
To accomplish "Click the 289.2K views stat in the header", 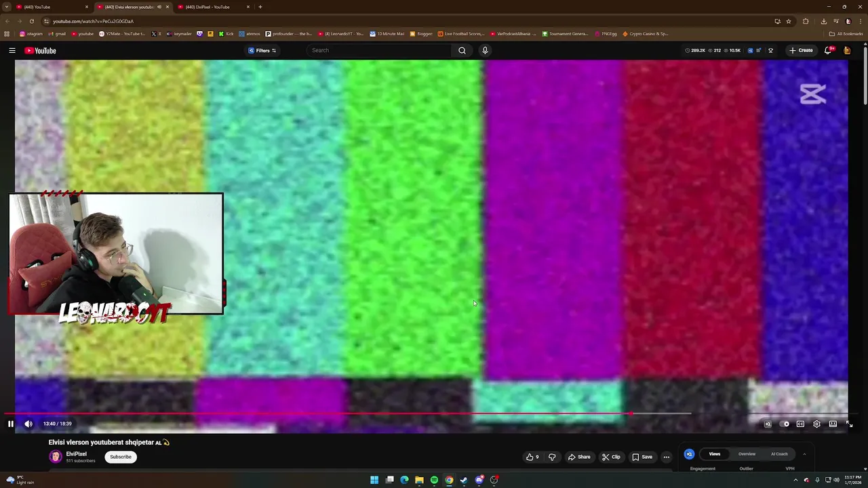I will click(x=695, y=50).
